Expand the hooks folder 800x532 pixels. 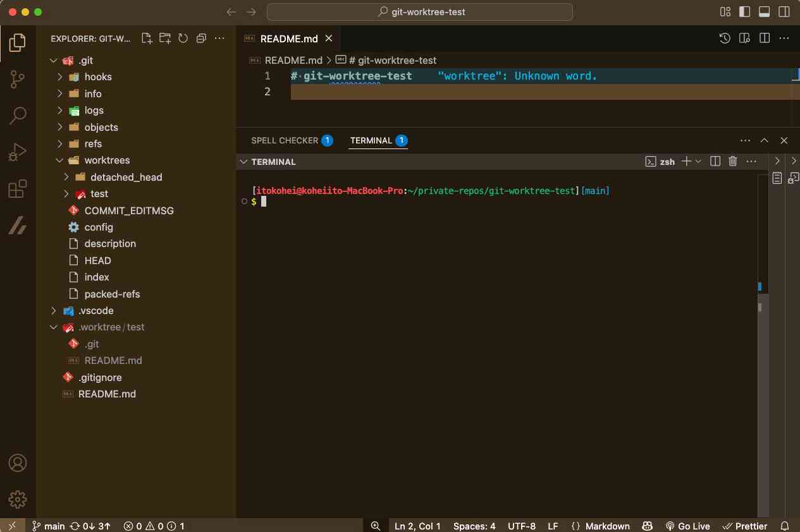(x=98, y=77)
